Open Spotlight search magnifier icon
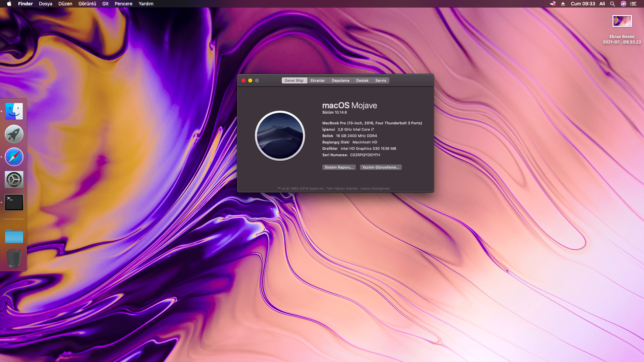Viewport: 644px width, 362px height. click(612, 4)
